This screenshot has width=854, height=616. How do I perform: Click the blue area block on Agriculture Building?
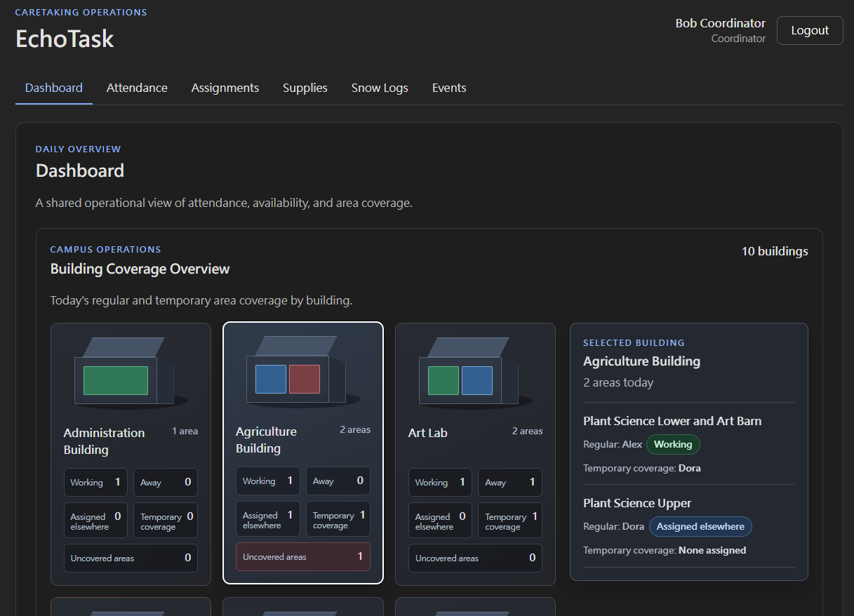tap(271, 379)
